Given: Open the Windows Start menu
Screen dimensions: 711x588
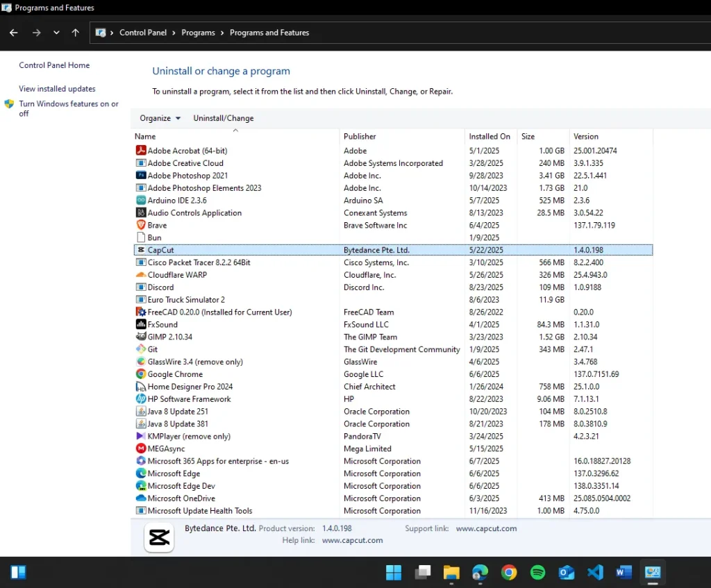Looking at the screenshot, I should coord(394,573).
